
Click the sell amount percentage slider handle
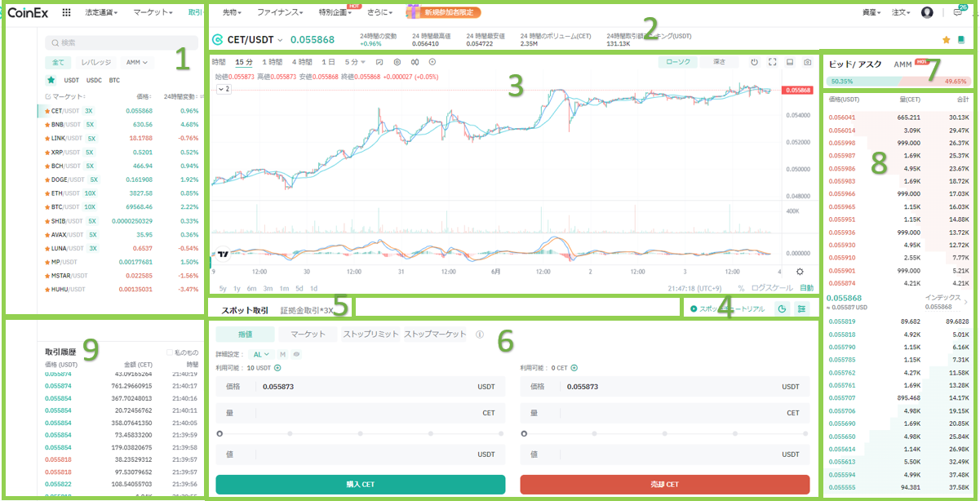pyautogui.click(x=523, y=433)
